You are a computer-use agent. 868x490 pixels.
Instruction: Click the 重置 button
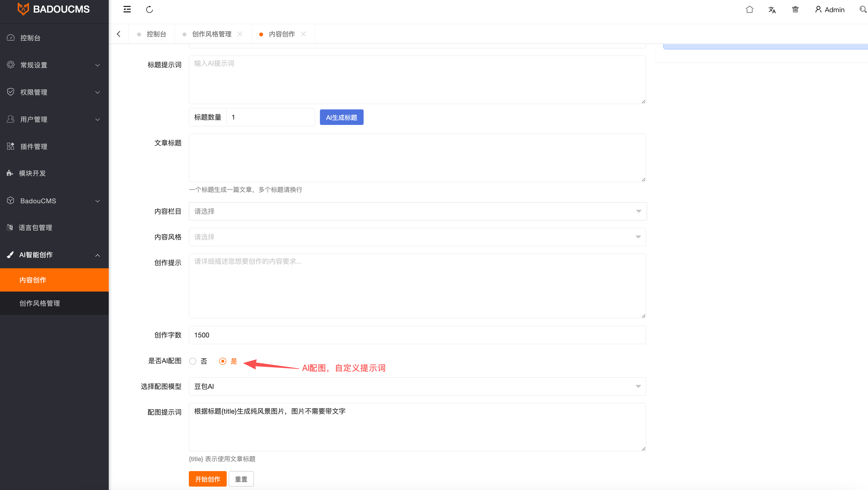point(241,479)
